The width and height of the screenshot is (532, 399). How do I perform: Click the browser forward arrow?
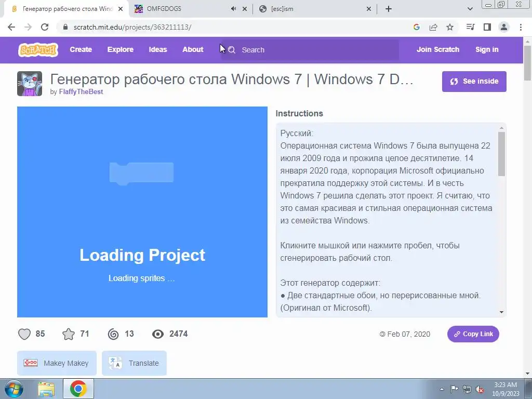[28, 27]
